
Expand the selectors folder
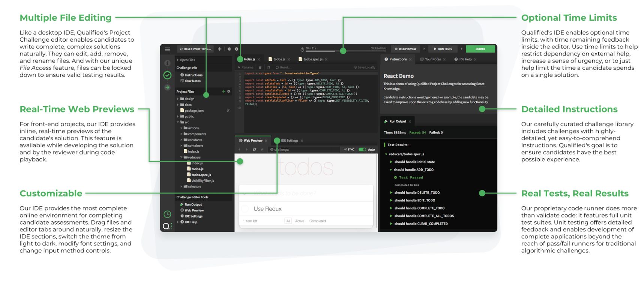point(182,187)
